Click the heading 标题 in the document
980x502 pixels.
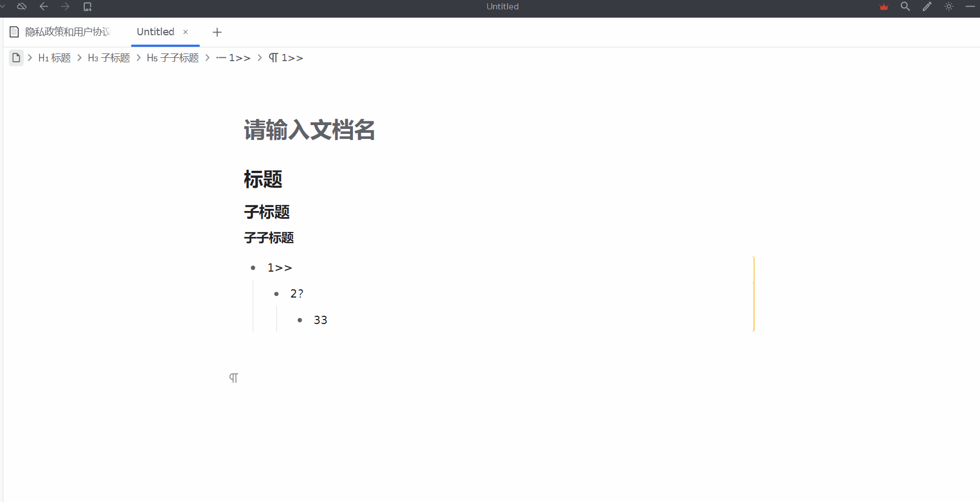263,179
